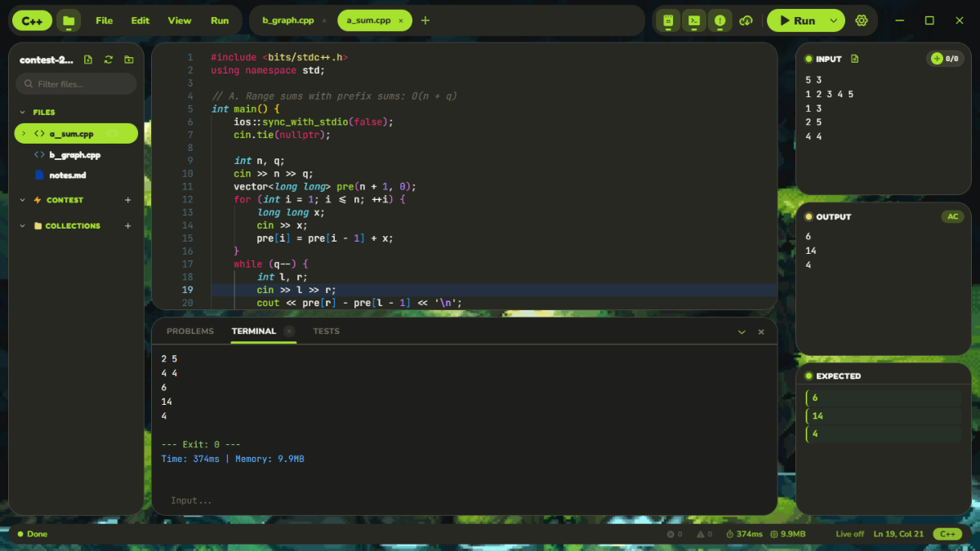Open b_graph.cpp from the file tree
The height and width of the screenshot is (551, 980).
click(74, 155)
